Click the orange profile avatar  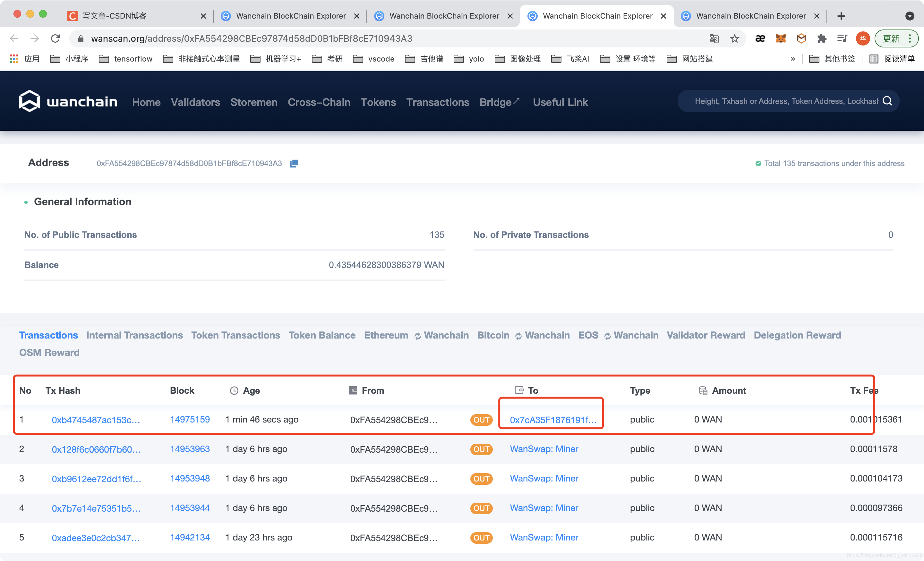pyautogui.click(x=862, y=38)
